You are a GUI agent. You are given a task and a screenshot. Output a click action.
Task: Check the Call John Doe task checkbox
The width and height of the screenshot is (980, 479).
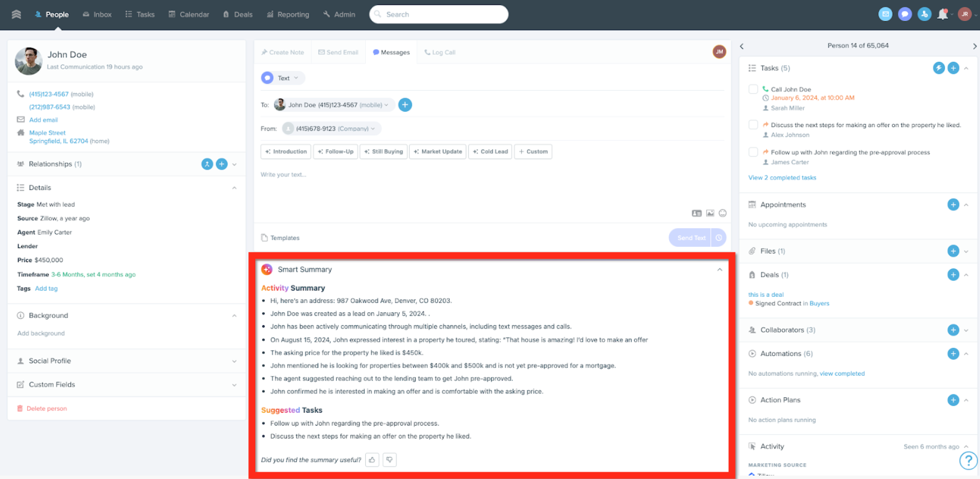click(753, 89)
